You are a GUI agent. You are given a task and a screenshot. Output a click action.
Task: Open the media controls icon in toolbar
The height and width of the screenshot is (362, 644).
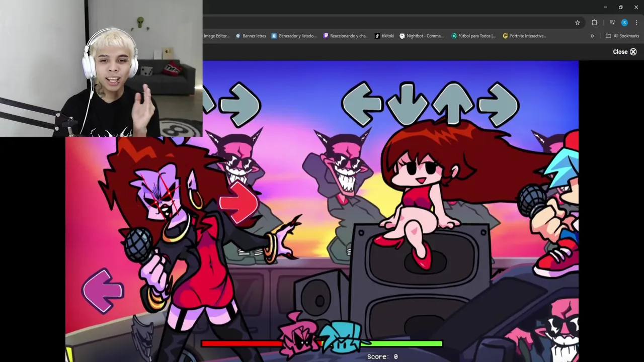(612, 23)
